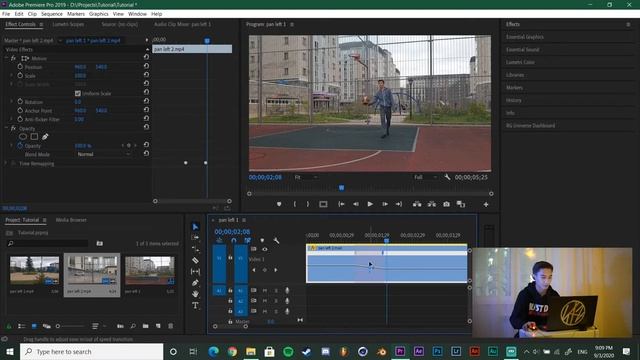Create a new bin in Project panel
The width and height of the screenshot is (640, 360).
(x=146, y=326)
